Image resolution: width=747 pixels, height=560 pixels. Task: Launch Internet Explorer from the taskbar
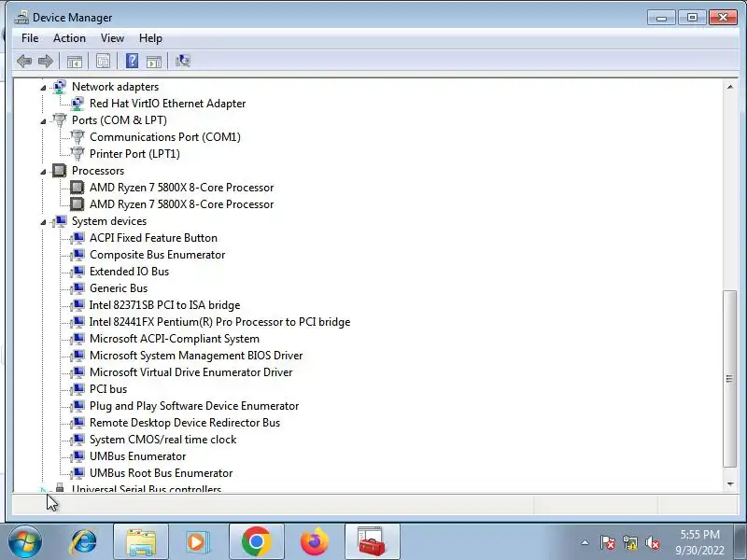[x=83, y=542]
